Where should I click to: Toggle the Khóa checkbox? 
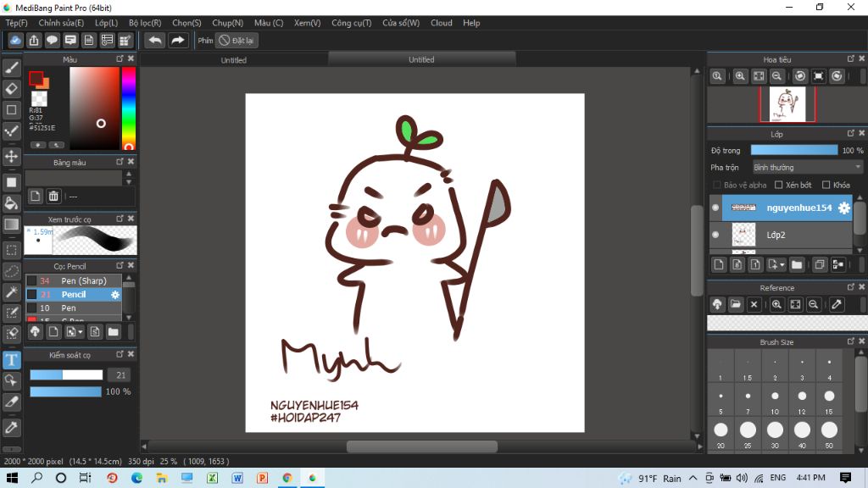(826, 185)
